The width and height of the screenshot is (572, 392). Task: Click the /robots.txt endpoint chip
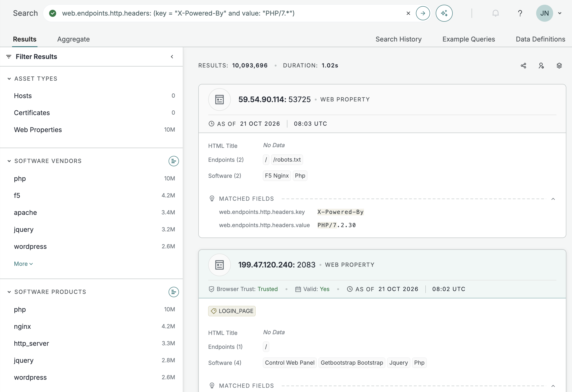(x=287, y=160)
